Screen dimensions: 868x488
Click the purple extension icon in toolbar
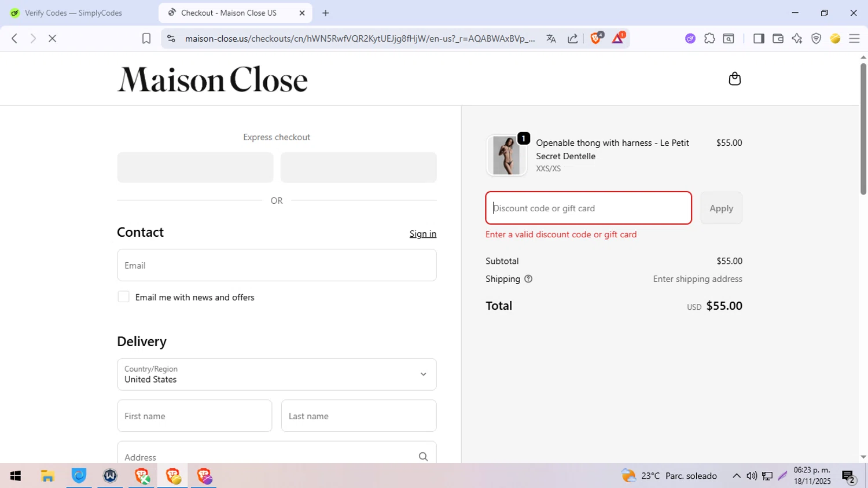690,38
